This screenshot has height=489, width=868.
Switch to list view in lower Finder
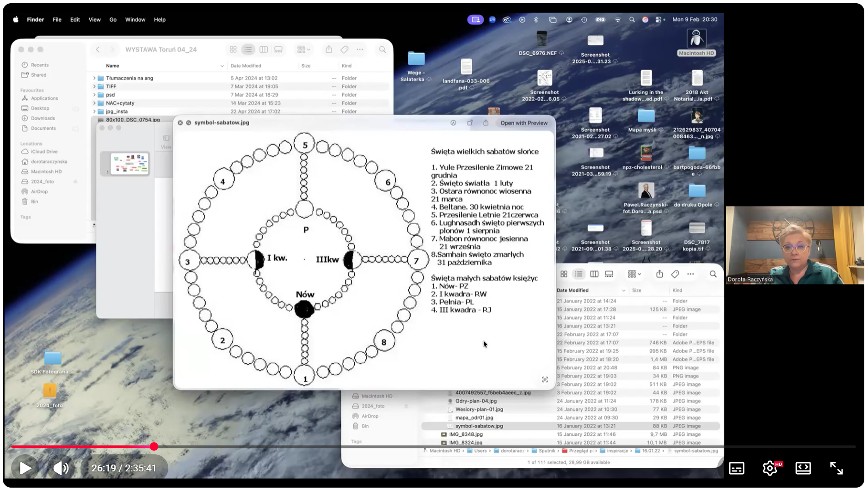click(x=579, y=274)
